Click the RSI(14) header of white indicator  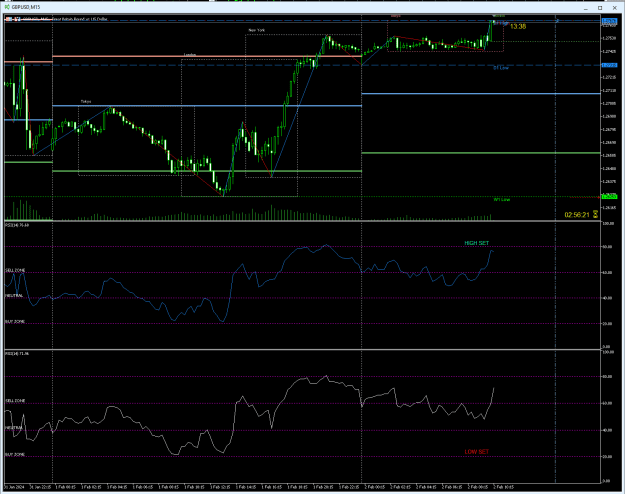point(17,354)
